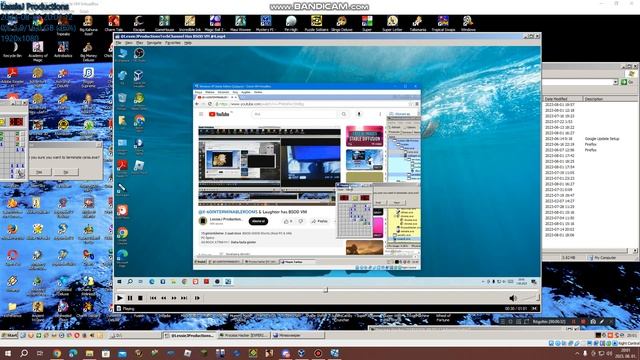Open the host taskbar Search icon

tap(24, 353)
